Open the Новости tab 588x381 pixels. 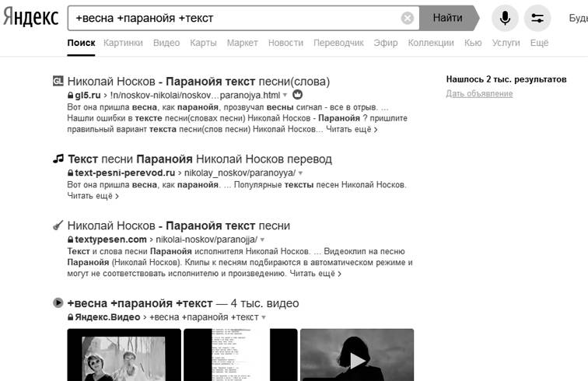click(285, 44)
